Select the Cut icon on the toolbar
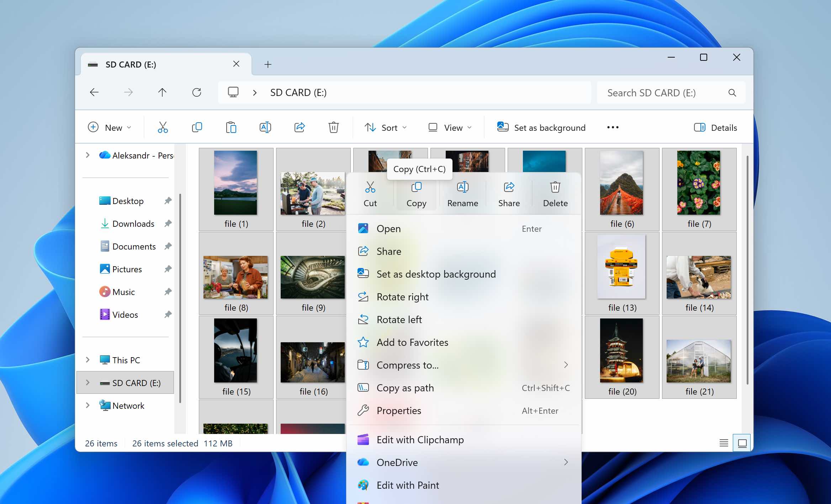 click(163, 127)
